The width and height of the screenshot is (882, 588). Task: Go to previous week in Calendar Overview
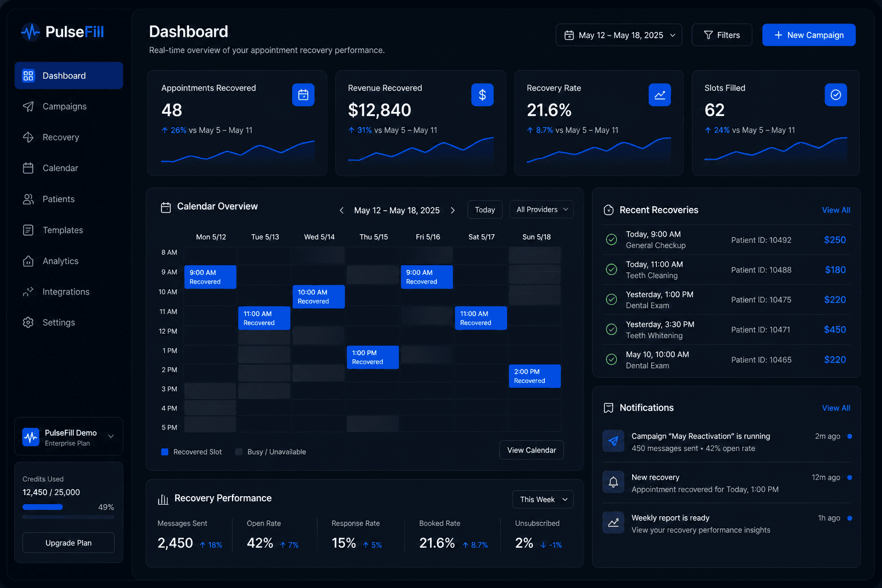coord(342,210)
